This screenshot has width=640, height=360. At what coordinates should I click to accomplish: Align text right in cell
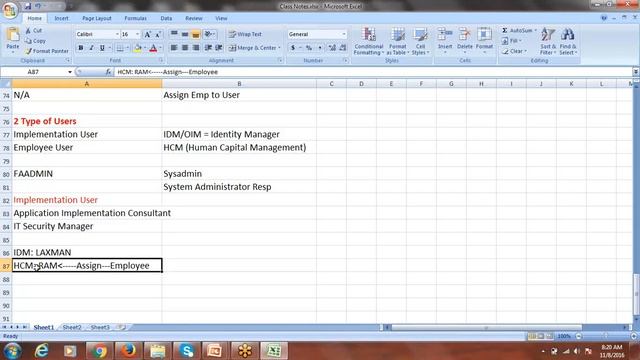[196, 48]
